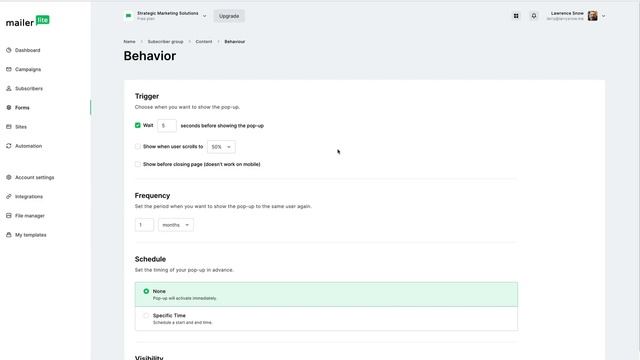This screenshot has width=640, height=360.
Task: Go to Subscribers section
Action: point(29,89)
